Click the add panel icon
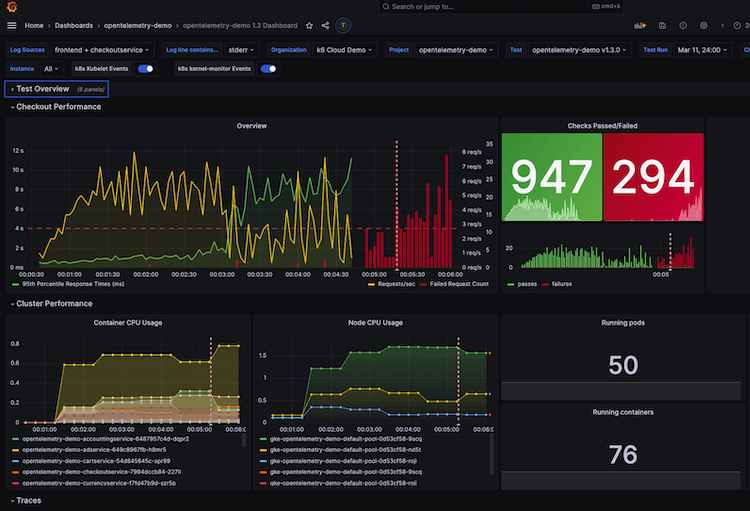Image resolution: width=750 pixels, height=511 pixels. (638, 25)
